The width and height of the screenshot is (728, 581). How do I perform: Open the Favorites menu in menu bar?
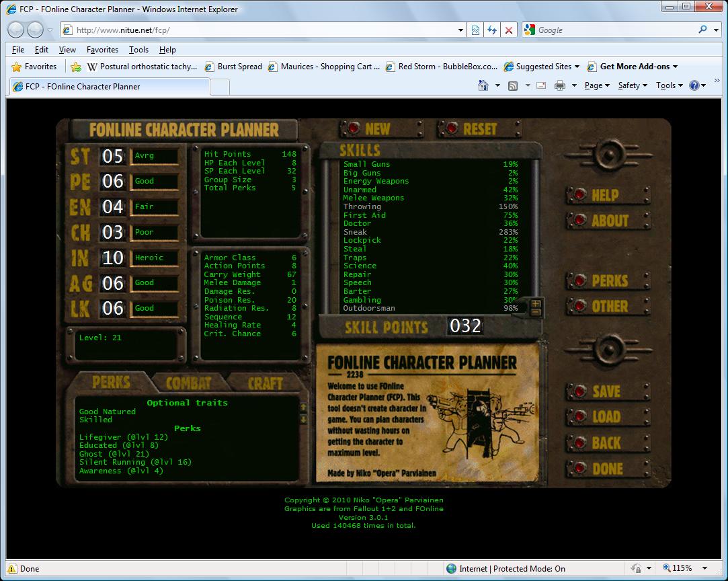pos(102,50)
